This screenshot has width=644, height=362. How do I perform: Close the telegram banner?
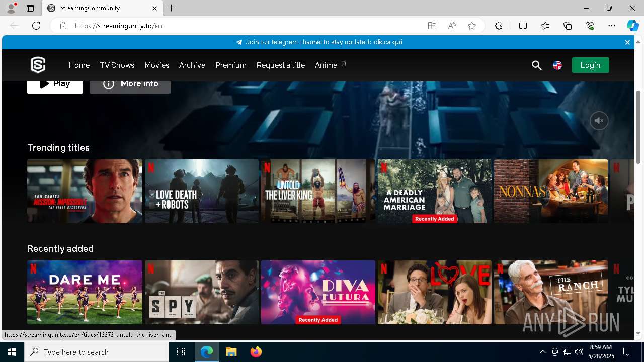(627, 42)
